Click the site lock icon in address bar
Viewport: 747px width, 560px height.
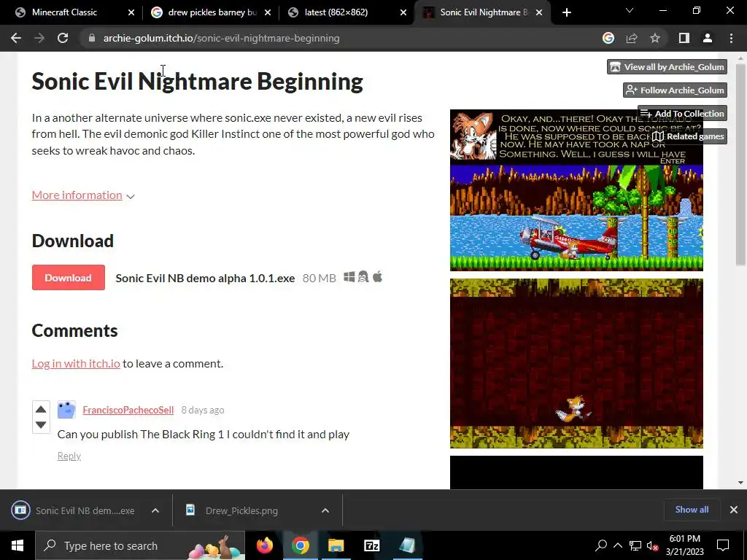coord(92,38)
